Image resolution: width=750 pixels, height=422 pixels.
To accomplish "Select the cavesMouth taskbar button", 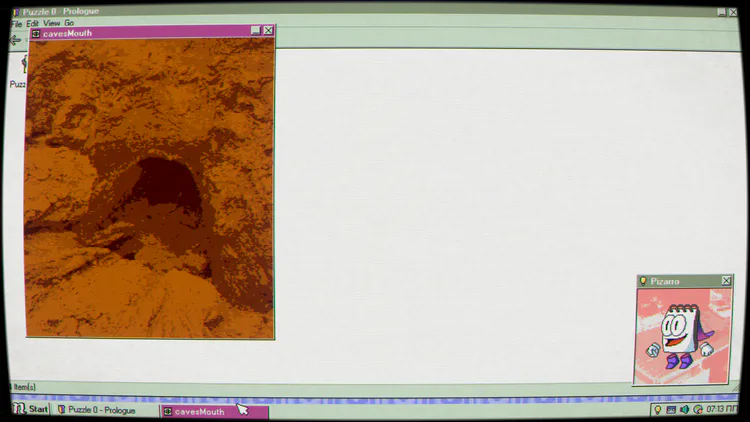I will click(215, 411).
